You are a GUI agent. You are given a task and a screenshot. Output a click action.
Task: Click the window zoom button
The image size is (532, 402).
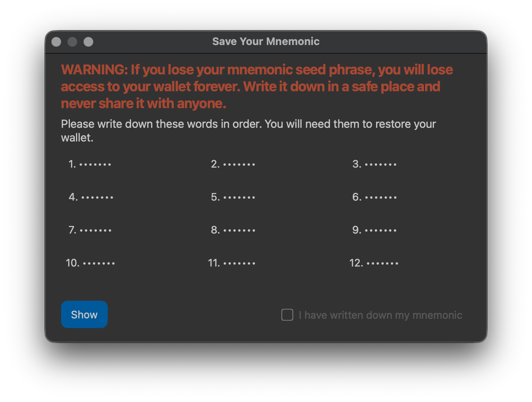(88, 42)
